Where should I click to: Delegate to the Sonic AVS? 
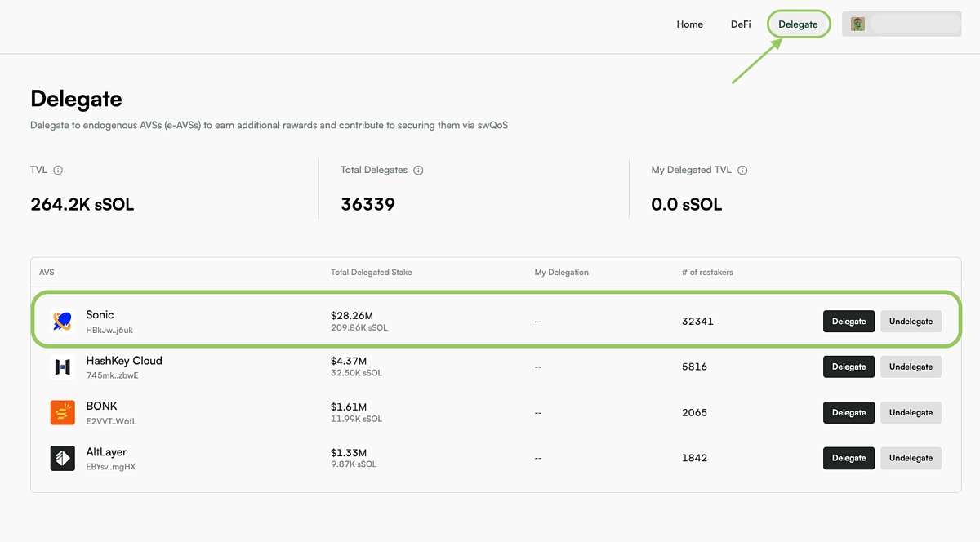coord(849,322)
